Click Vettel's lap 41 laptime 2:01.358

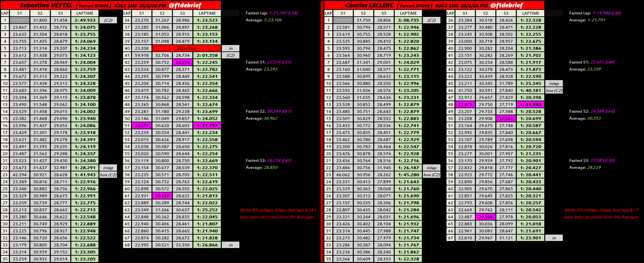click(x=207, y=55)
